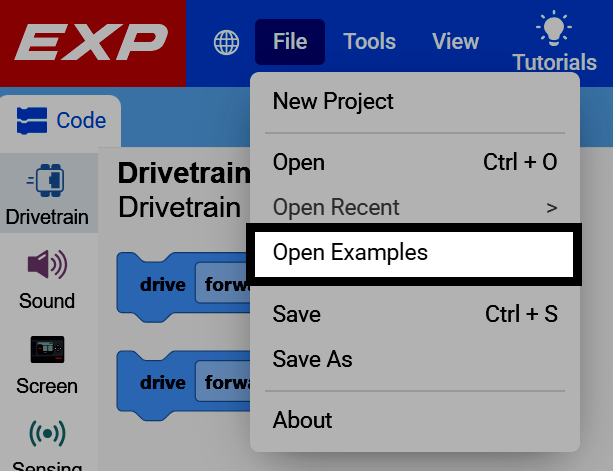Choose Open Examples from File menu
The width and height of the screenshot is (613, 471).
(414, 254)
